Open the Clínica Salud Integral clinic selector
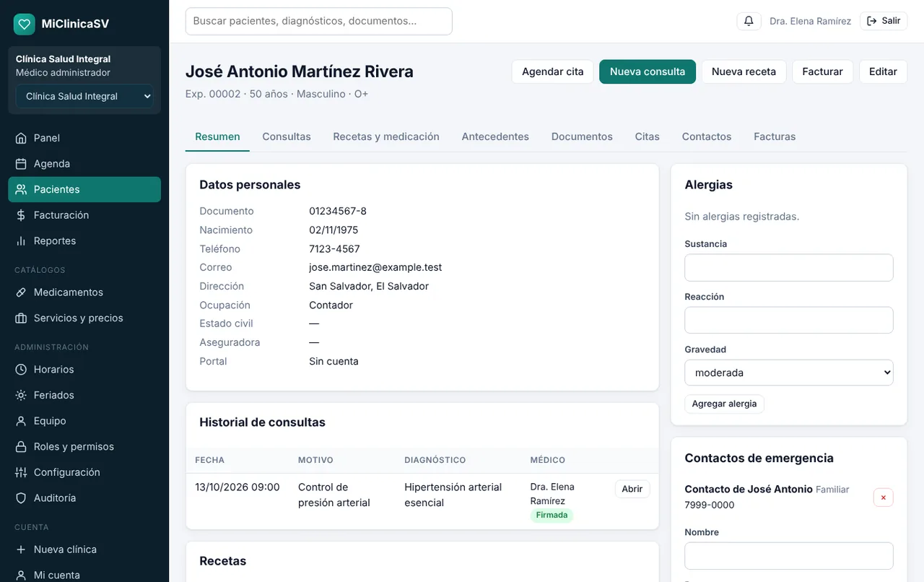 84,96
